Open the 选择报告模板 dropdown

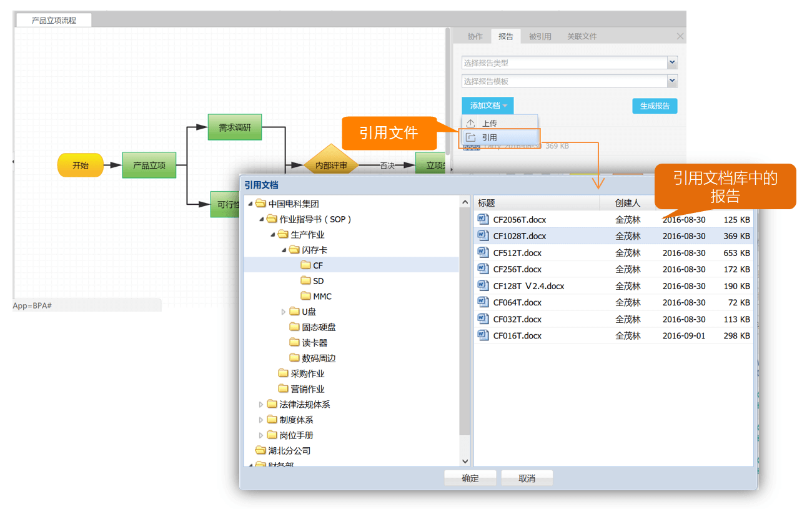[x=672, y=81]
